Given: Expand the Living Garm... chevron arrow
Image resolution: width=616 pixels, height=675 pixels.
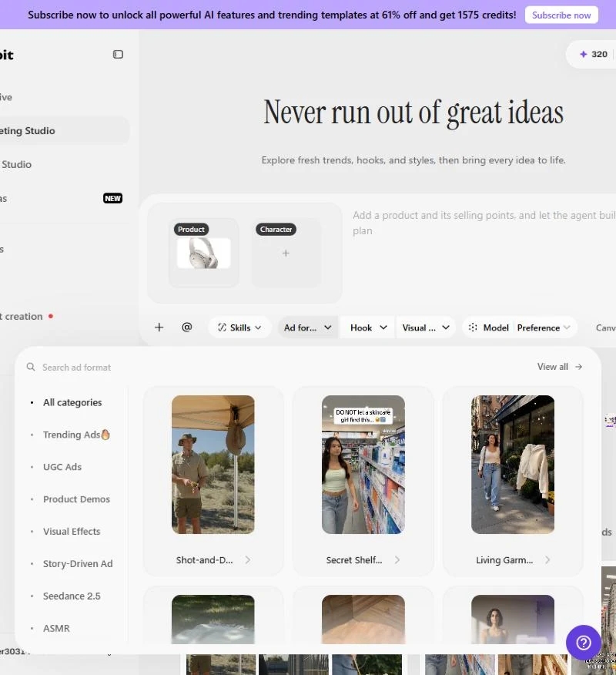Looking at the screenshot, I should [x=547, y=560].
